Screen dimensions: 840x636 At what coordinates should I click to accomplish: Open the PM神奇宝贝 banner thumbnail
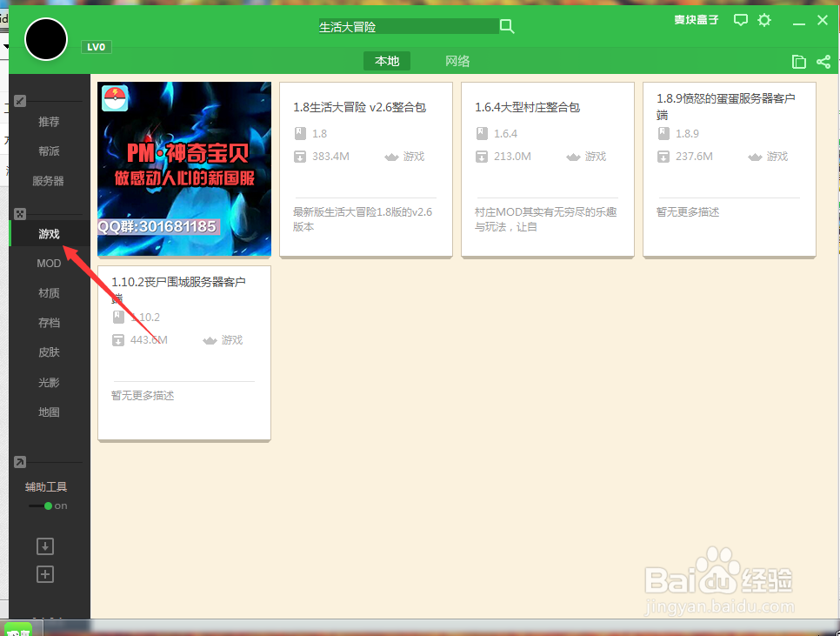click(x=184, y=169)
